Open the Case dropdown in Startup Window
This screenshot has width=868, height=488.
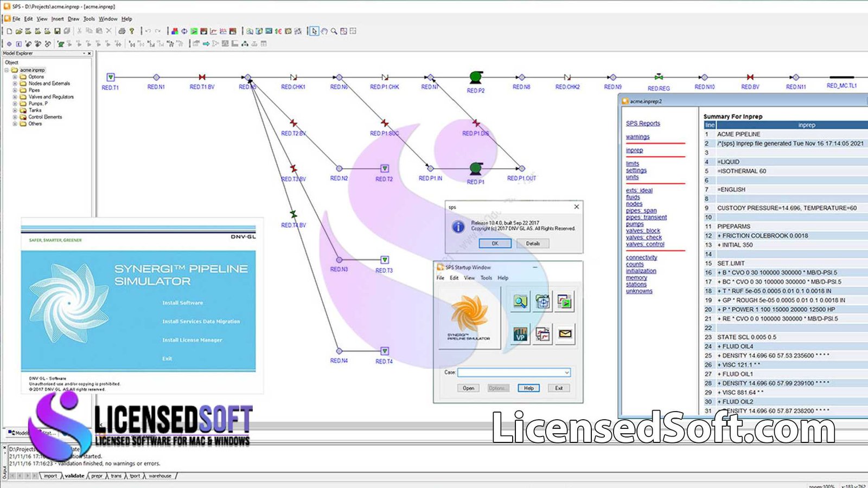pyautogui.click(x=567, y=373)
